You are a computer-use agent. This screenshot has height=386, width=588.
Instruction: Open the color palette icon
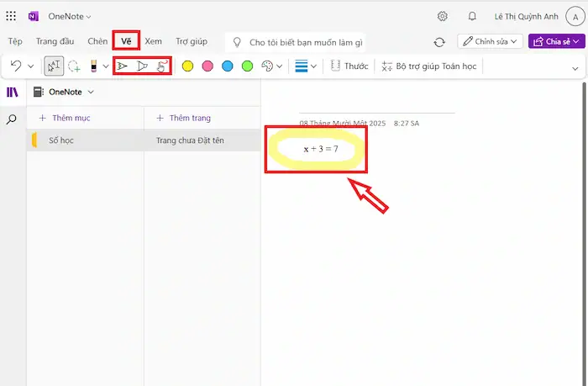coord(267,66)
